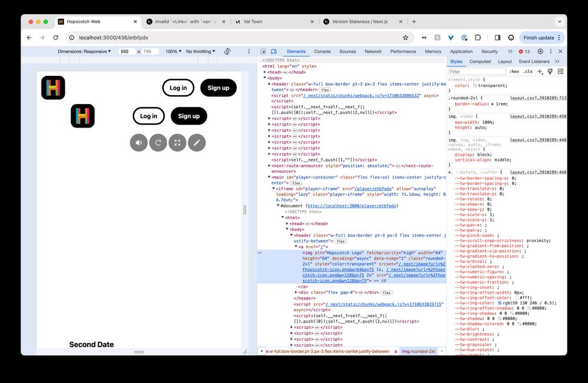Switch to the Console panel

(322, 51)
